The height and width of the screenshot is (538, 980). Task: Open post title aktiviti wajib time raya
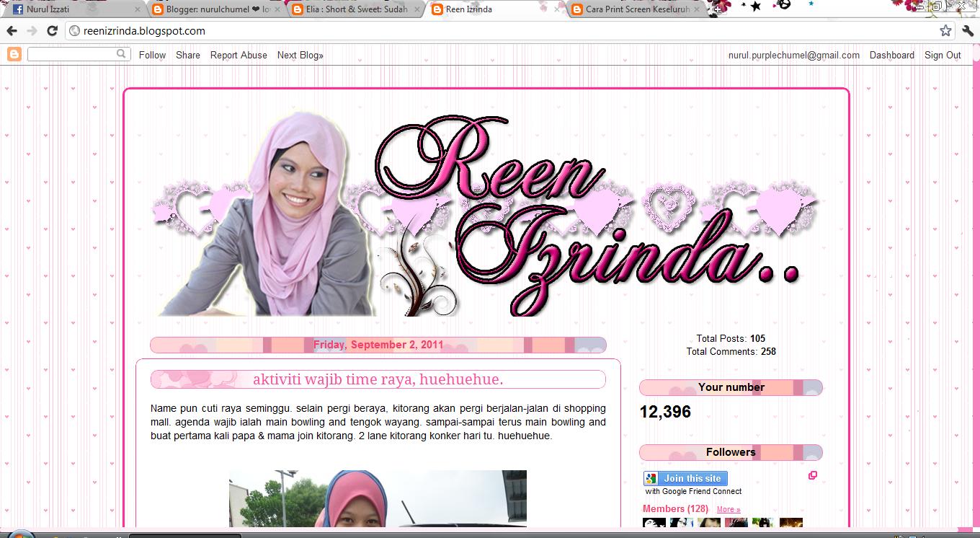(x=378, y=379)
